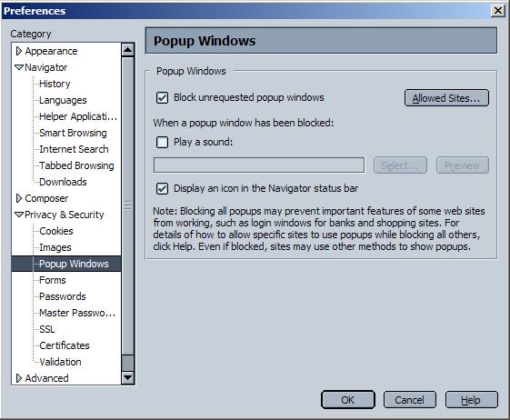The height and width of the screenshot is (420, 510).
Task: Click the sound file path field
Action: click(259, 165)
